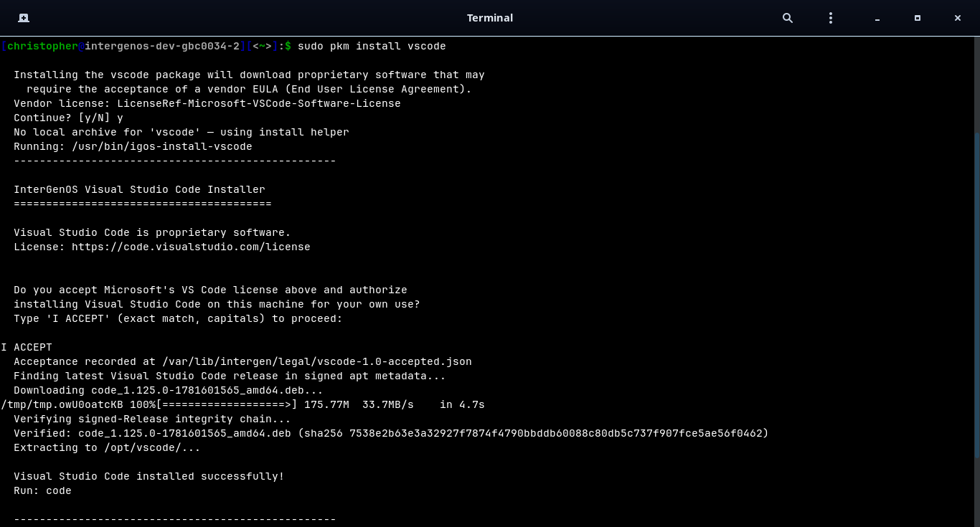Click "InterGenOS Visual Studio Code Installer" heading
This screenshot has height=527, width=980.
click(139, 189)
